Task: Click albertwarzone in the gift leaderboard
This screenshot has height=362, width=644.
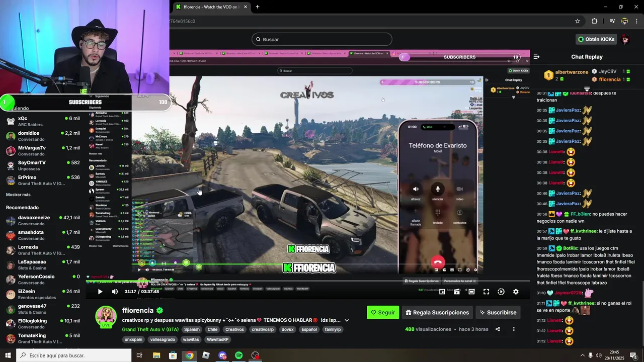Action: point(572,72)
